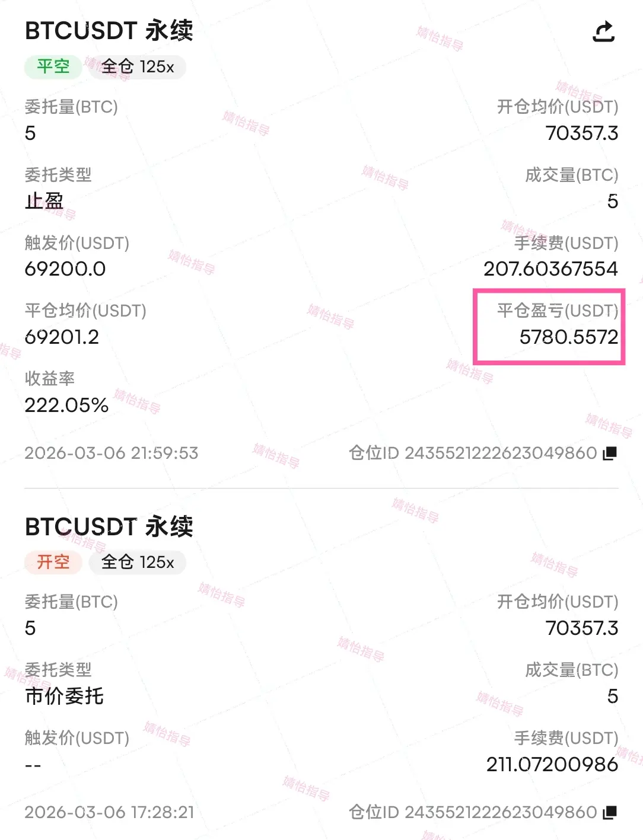Select the green 平空 tag
This screenshot has height=840, width=643.
click(x=53, y=66)
